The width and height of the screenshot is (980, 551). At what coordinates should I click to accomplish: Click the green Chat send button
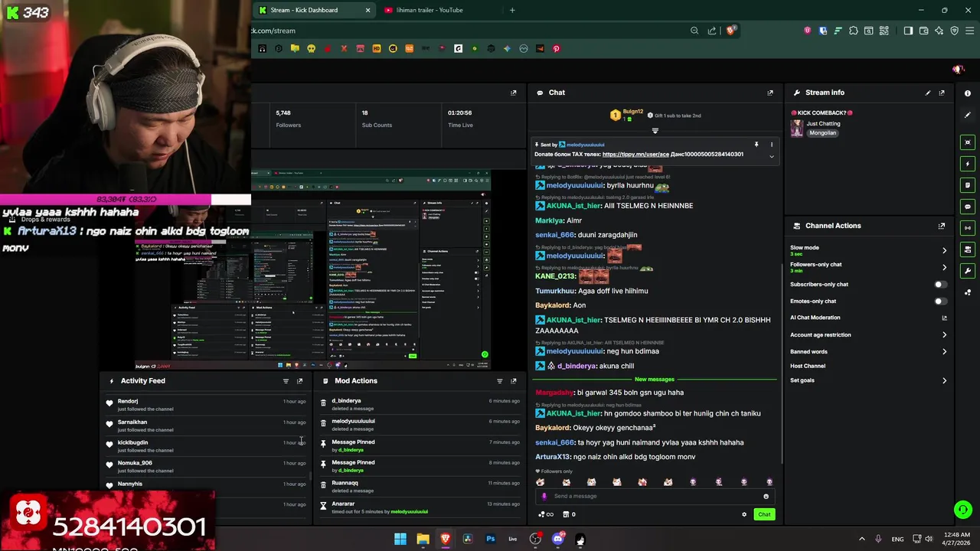click(x=764, y=514)
